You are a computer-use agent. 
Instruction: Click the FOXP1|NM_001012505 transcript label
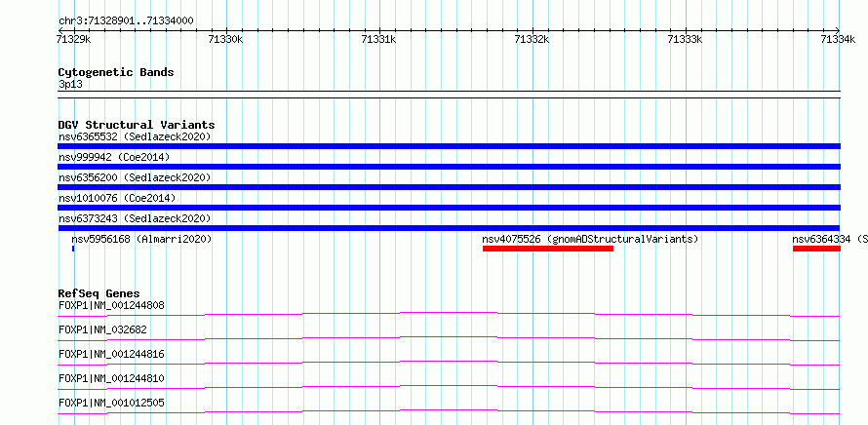coord(111,403)
